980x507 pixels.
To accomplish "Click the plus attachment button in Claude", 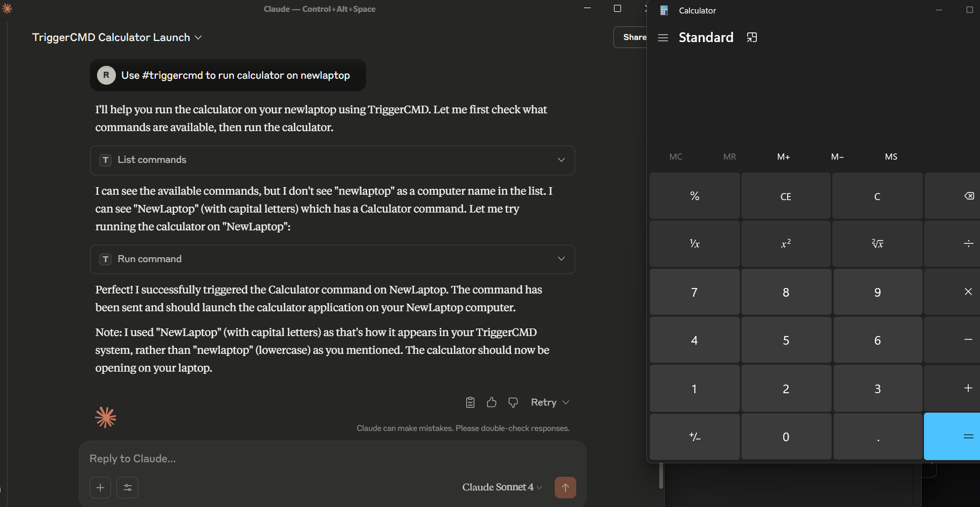I will coord(100,488).
